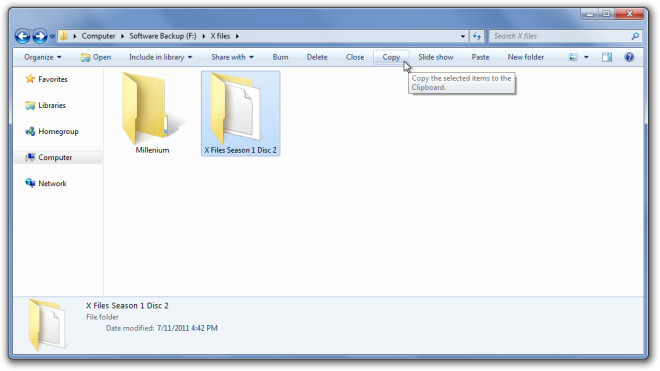
Task: Select Computer in the navigation pane
Action: click(x=55, y=157)
